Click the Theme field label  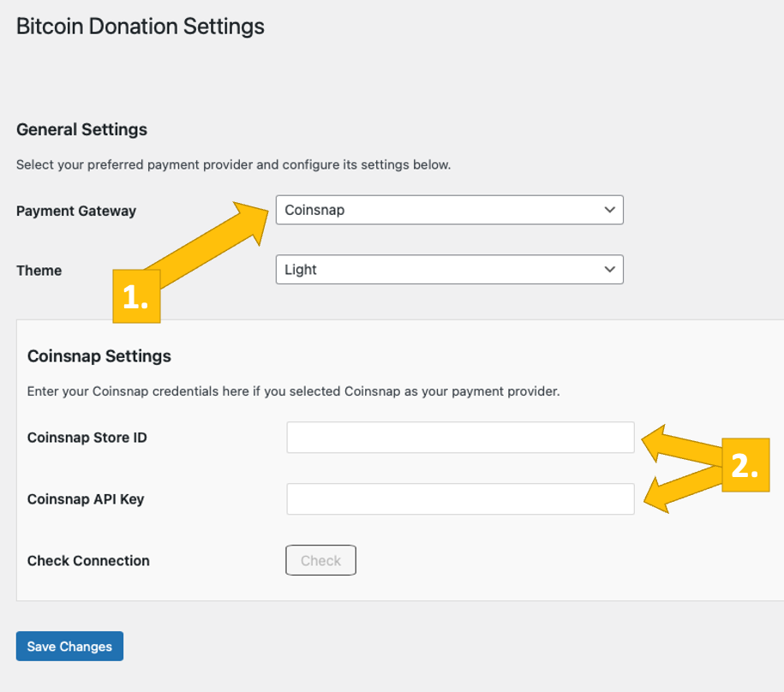click(x=39, y=271)
